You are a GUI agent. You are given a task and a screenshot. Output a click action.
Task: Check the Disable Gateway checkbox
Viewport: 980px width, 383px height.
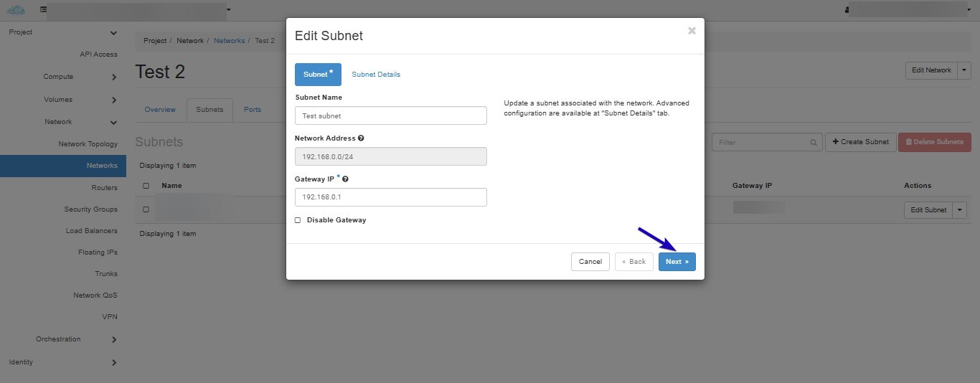[298, 220]
